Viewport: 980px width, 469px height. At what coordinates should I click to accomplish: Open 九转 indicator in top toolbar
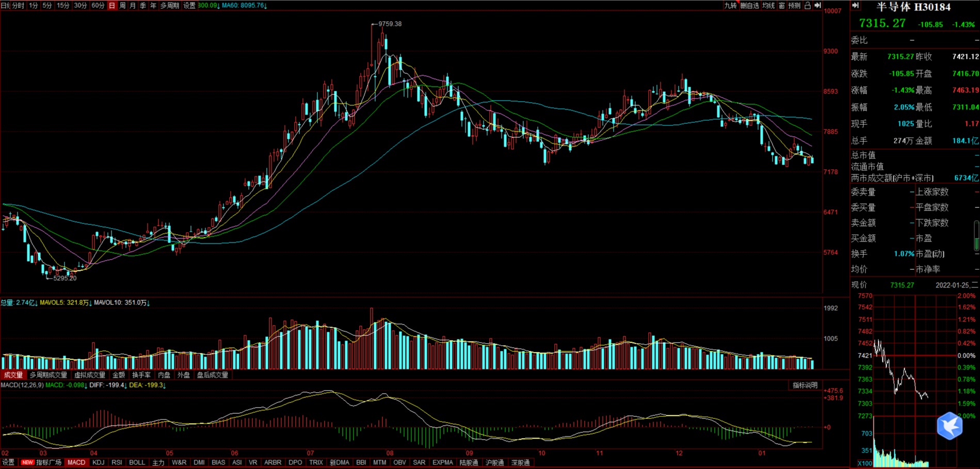point(730,5)
